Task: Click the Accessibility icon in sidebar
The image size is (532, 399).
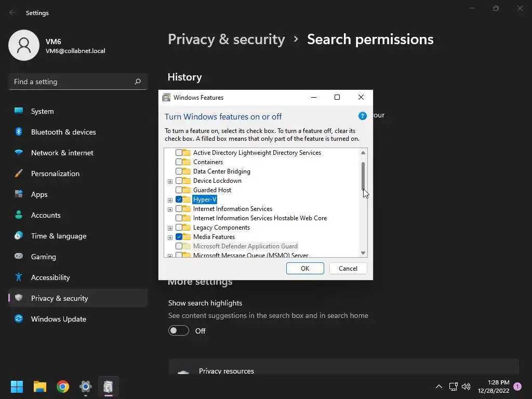Action: (19, 277)
